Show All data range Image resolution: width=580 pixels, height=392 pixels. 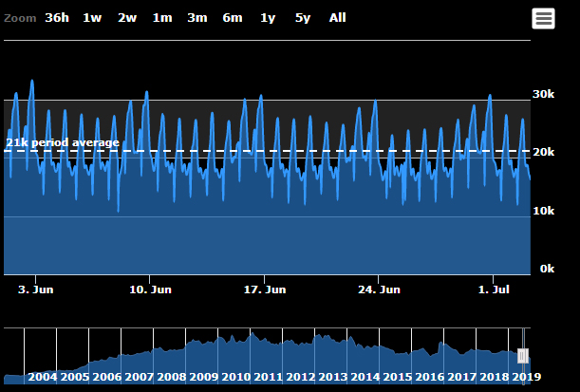[x=337, y=18]
